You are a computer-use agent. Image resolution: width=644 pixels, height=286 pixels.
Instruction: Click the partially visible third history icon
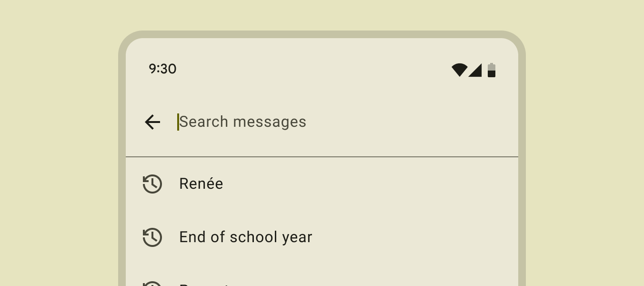(x=152, y=284)
